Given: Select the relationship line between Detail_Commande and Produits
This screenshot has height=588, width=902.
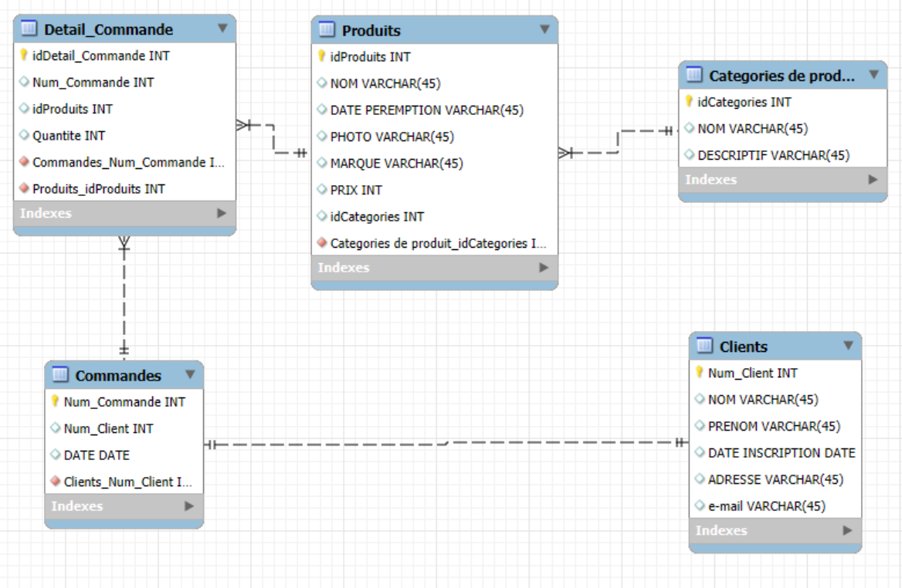Looking at the screenshot, I should tap(273, 139).
